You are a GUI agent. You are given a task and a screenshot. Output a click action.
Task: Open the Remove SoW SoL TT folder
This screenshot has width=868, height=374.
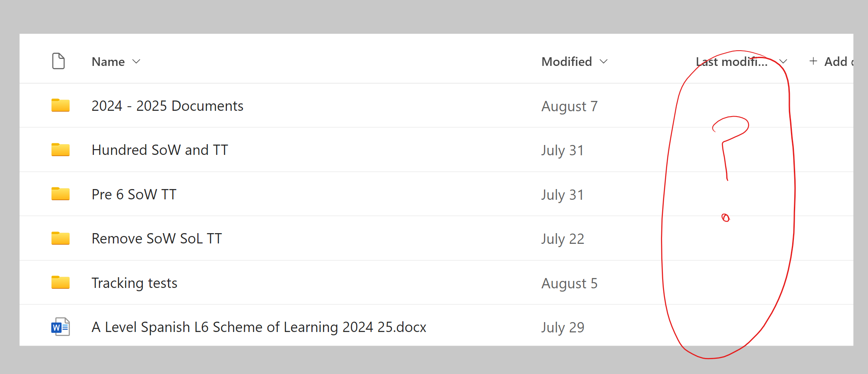156,238
